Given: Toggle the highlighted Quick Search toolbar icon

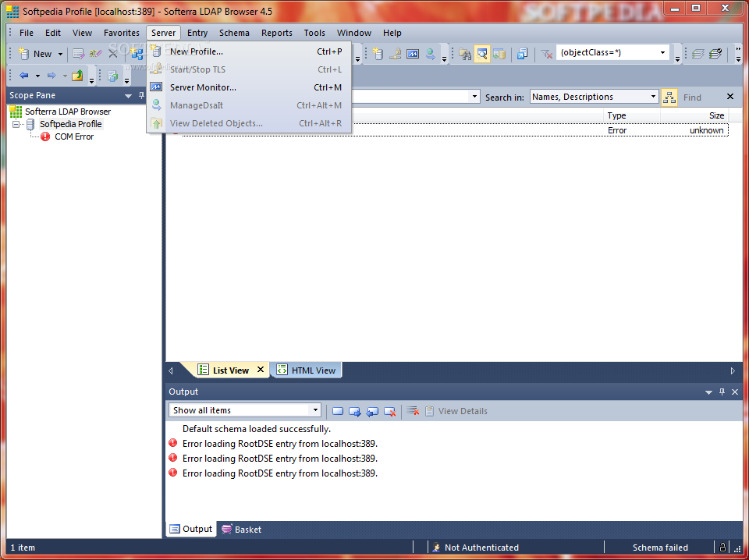Looking at the screenshot, I should point(482,54).
